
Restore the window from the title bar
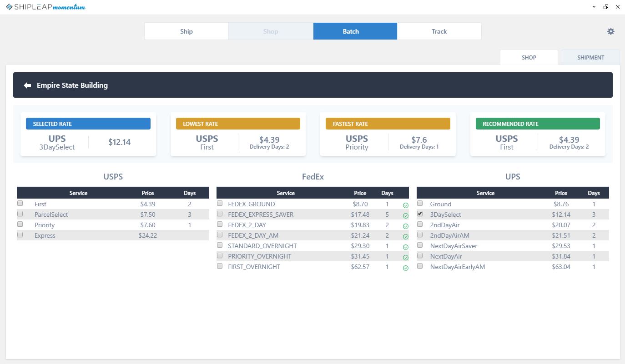pyautogui.click(x=606, y=7)
